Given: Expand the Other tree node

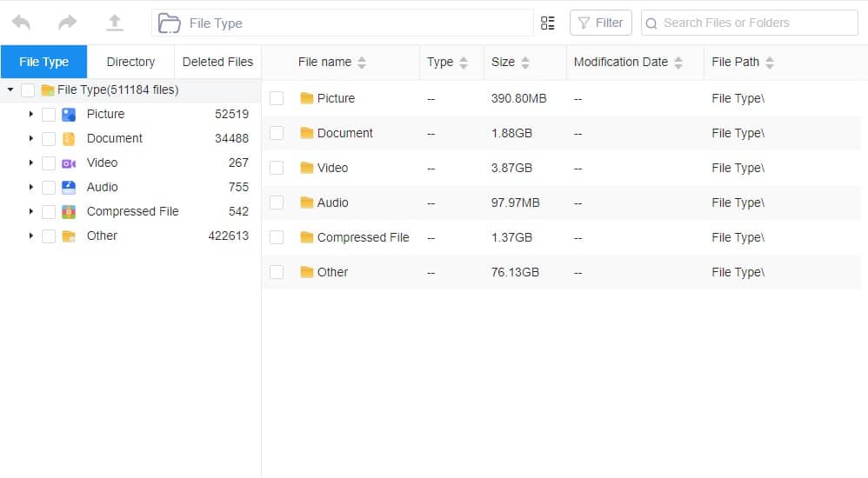Looking at the screenshot, I should pos(31,236).
